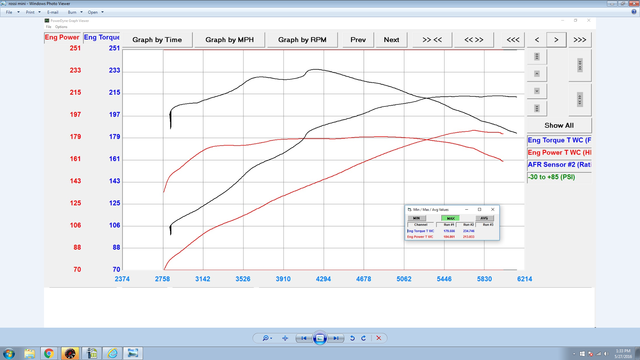640x360 pixels.
Task: Click the network signal tray icon
Action: [x=598, y=354]
